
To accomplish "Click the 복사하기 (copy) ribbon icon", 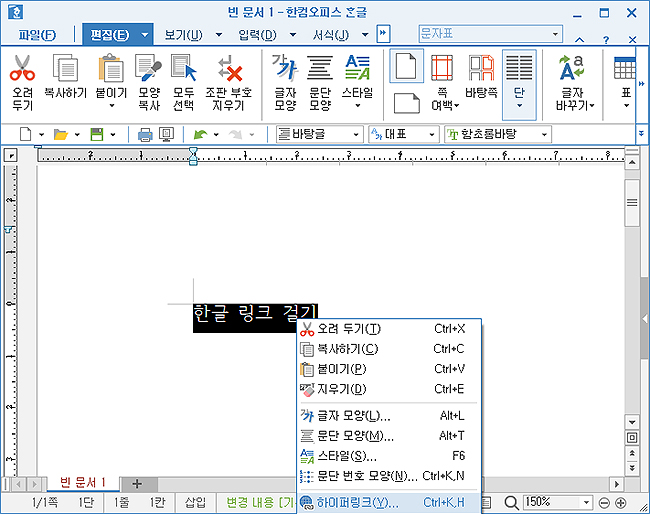I will point(65,68).
